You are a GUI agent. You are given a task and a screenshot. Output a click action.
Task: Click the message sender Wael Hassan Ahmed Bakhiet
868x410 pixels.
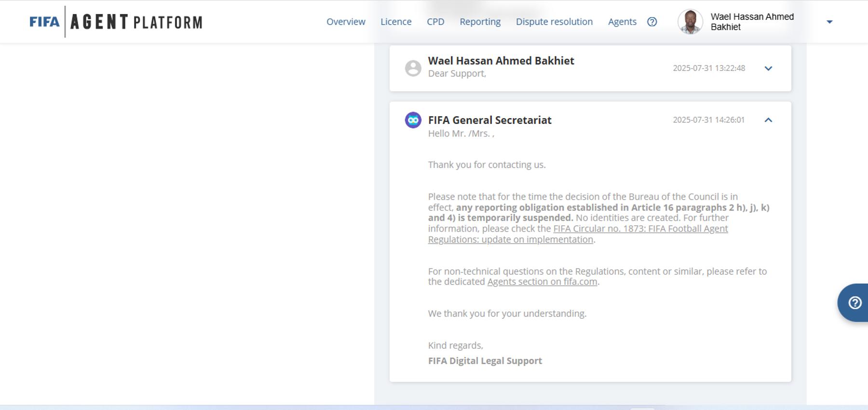coord(501,61)
